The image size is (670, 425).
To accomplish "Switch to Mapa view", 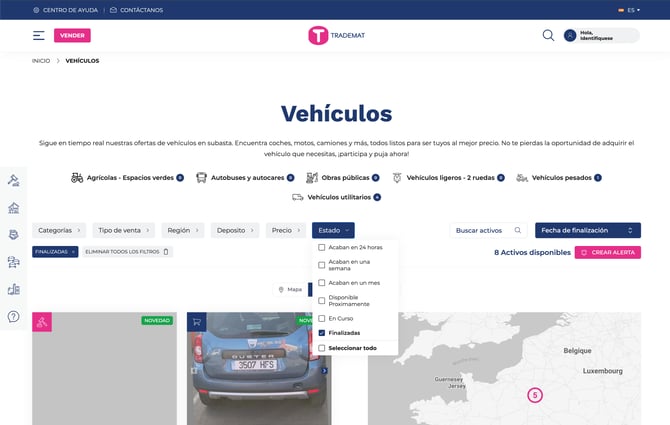I will (x=290, y=290).
